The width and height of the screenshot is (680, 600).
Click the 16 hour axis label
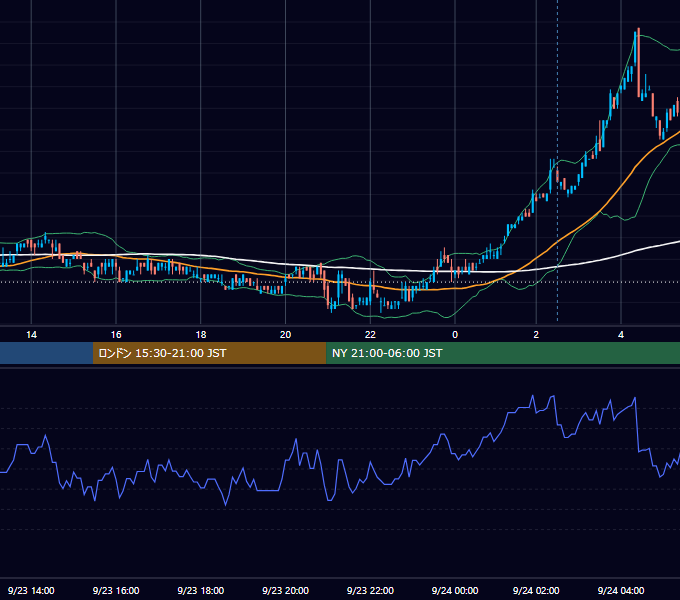pyautogui.click(x=116, y=335)
